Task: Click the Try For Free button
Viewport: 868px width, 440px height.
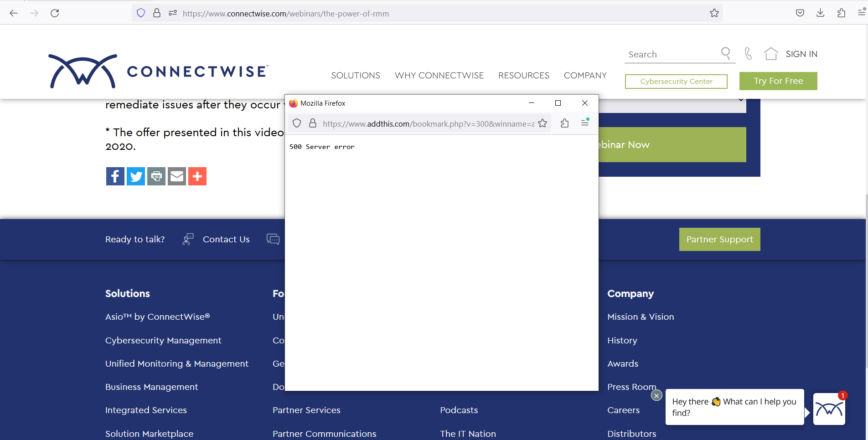Action: (x=778, y=81)
